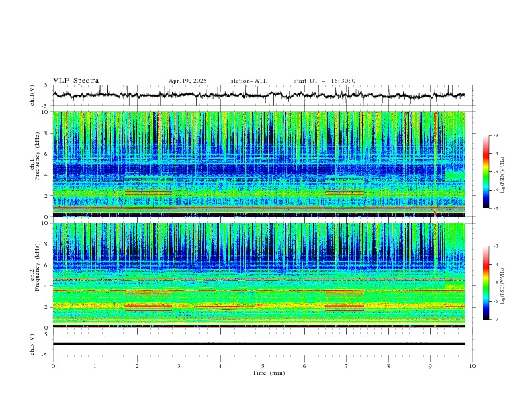Pick the ch.1 spectrogram color bar

[486, 171]
